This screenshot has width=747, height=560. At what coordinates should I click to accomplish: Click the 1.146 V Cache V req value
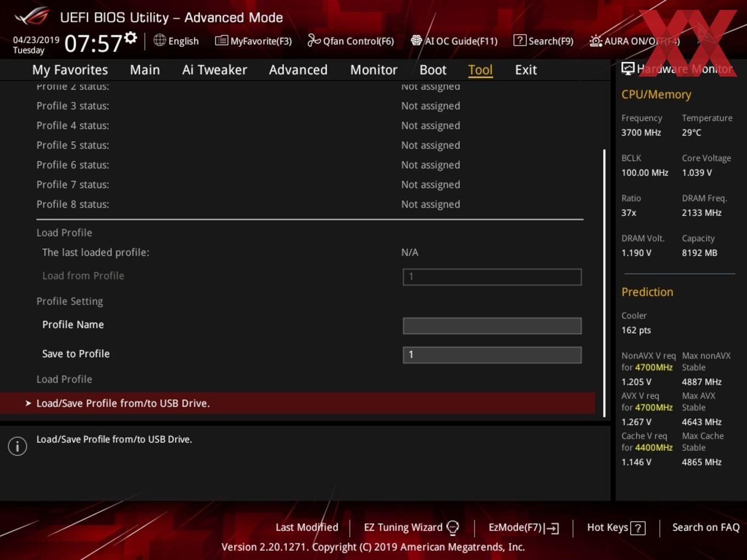point(636,462)
